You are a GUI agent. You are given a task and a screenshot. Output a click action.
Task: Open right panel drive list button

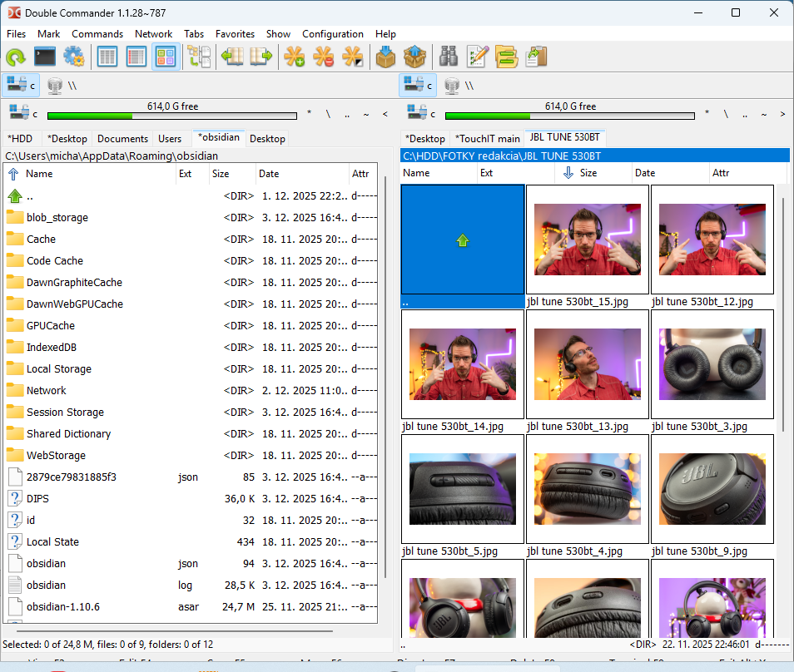(x=419, y=113)
